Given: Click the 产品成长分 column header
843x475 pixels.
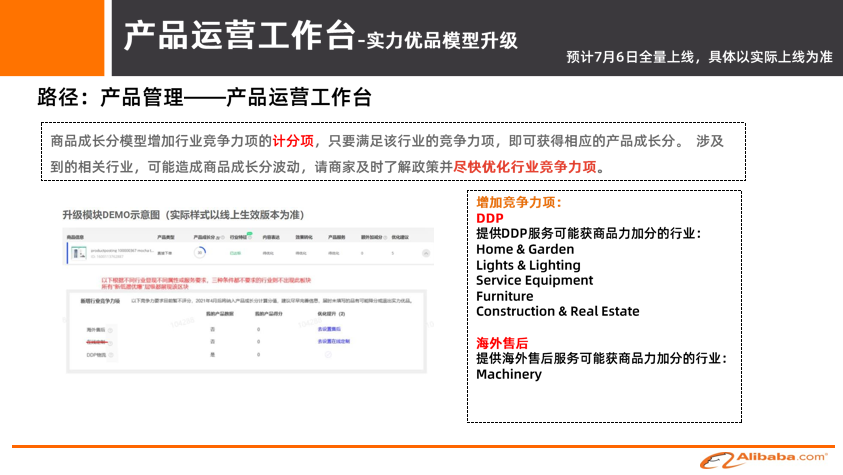Looking at the screenshot, I should click(x=204, y=237).
